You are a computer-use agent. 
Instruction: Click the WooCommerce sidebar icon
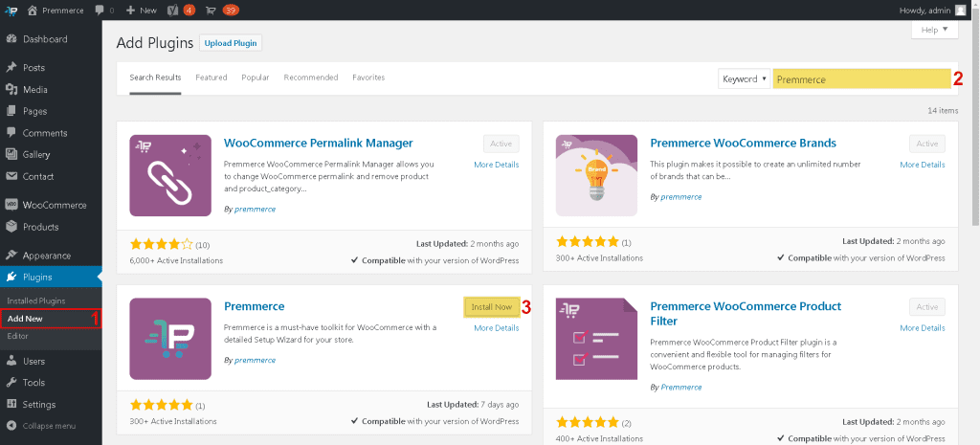coord(11,205)
